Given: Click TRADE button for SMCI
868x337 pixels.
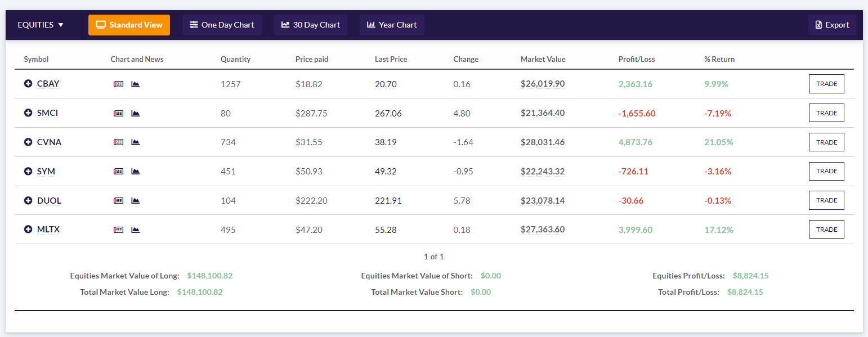Looking at the screenshot, I should [x=826, y=113].
